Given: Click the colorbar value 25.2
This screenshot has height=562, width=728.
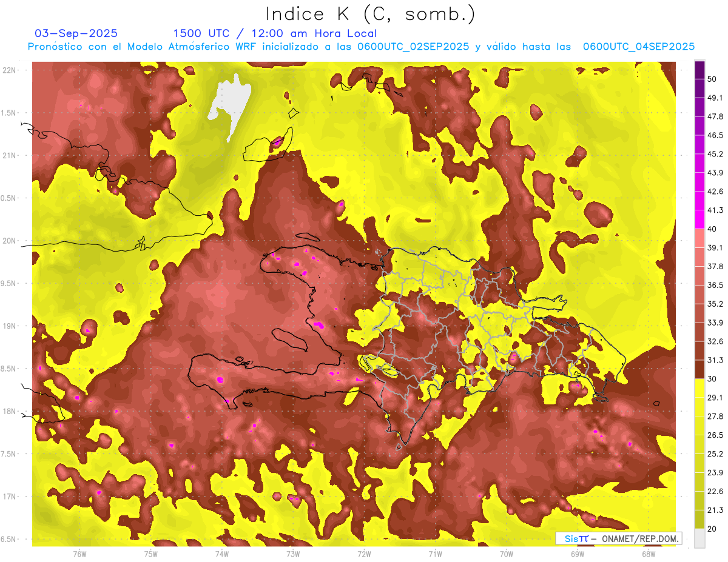Looking at the screenshot, I should point(715,453).
